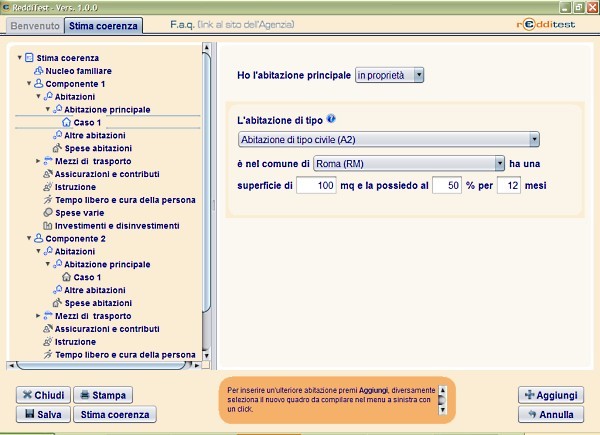Image resolution: width=600 pixels, height=435 pixels.
Task: Click Caso 1 house icon under Componente 2
Action: click(67, 277)
